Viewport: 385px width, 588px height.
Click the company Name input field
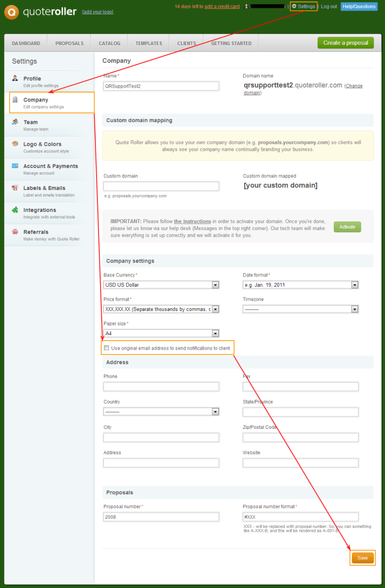click(x=161, y=86)
